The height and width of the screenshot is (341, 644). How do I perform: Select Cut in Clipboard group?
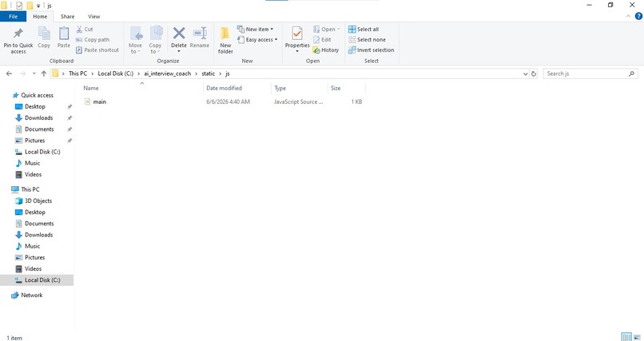click(x=85, y=29)
